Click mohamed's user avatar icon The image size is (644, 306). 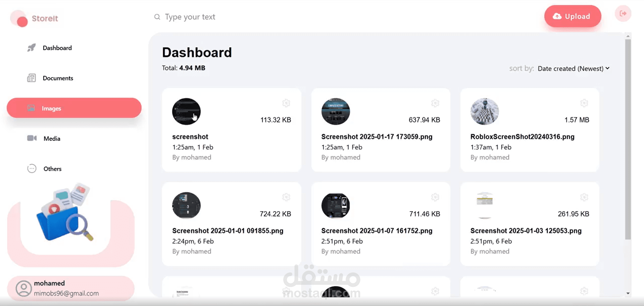coord(23,289)
